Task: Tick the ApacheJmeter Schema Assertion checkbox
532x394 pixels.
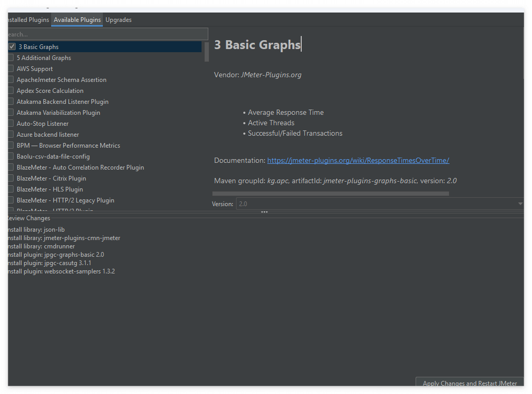Action: pos(11,80)
